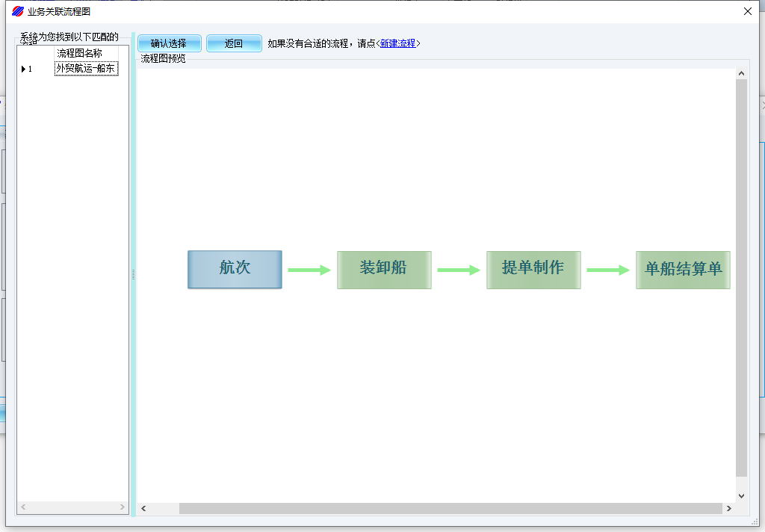Click the arrow between 装卸船 and 提单制作
Image resolution: width=765 pixels, height=532 pixels.
(459, 270)
